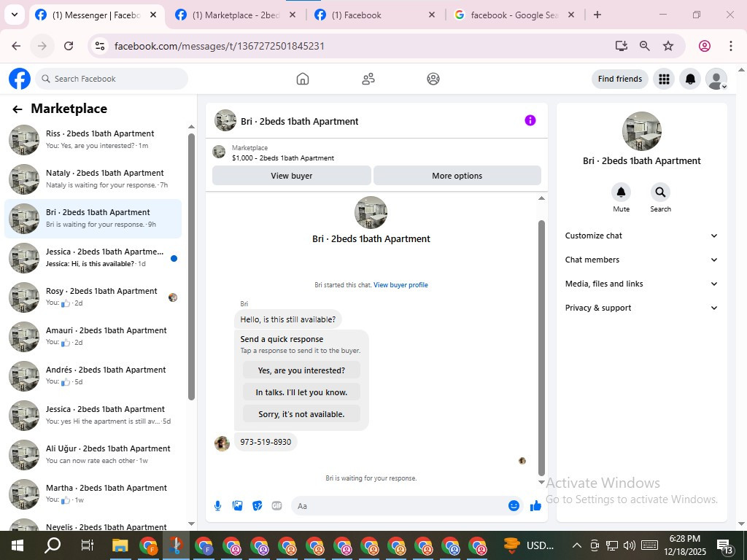This screenshot has height=560, width=747.
Task: Expand the Privacy & support section
Action: coord(641,308)
